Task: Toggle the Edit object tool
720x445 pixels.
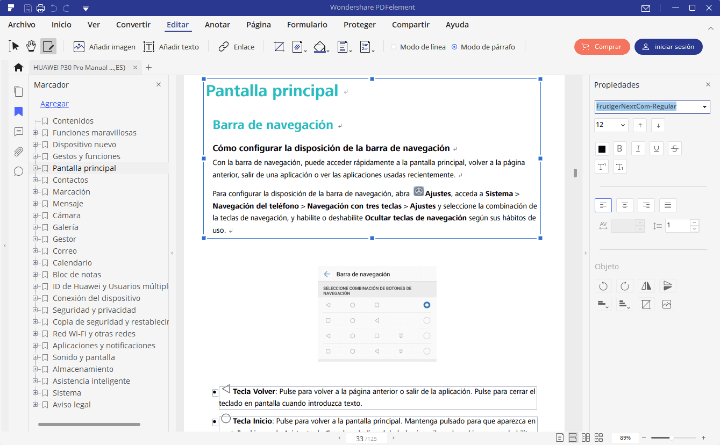Action: pyautogui.click(x=48, y=46)
